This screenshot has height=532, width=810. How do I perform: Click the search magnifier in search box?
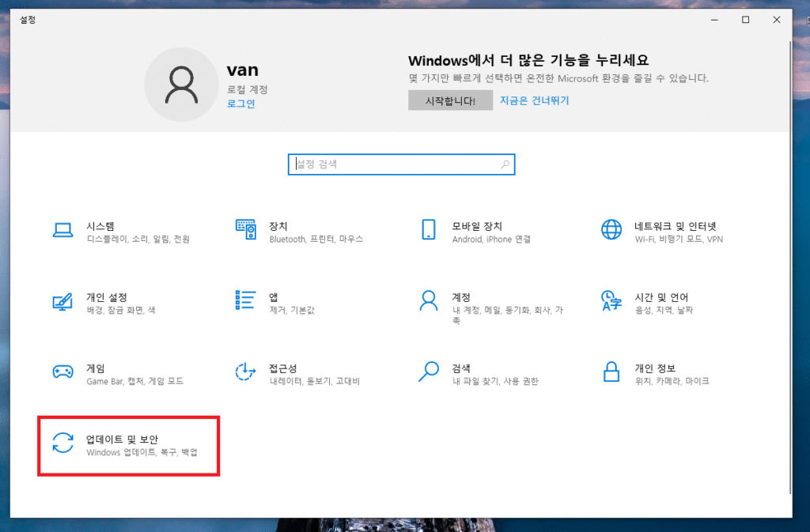point(505,164)
